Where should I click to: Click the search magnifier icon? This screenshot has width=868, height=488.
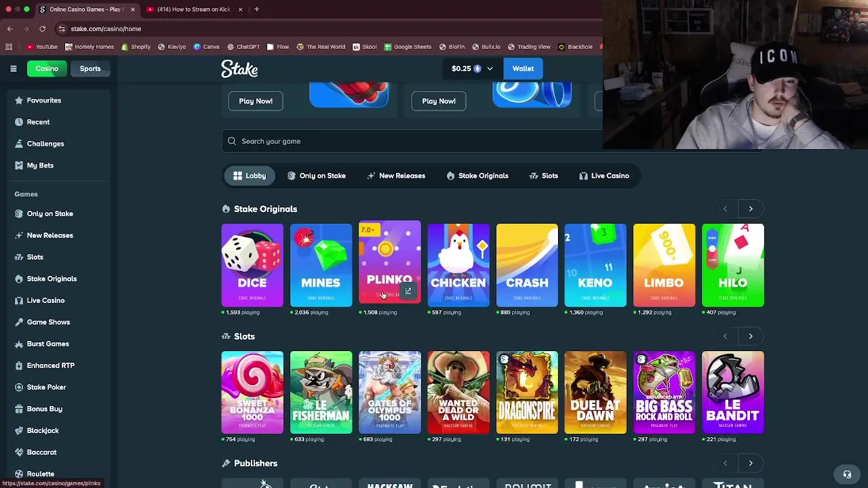coord(232,141)
